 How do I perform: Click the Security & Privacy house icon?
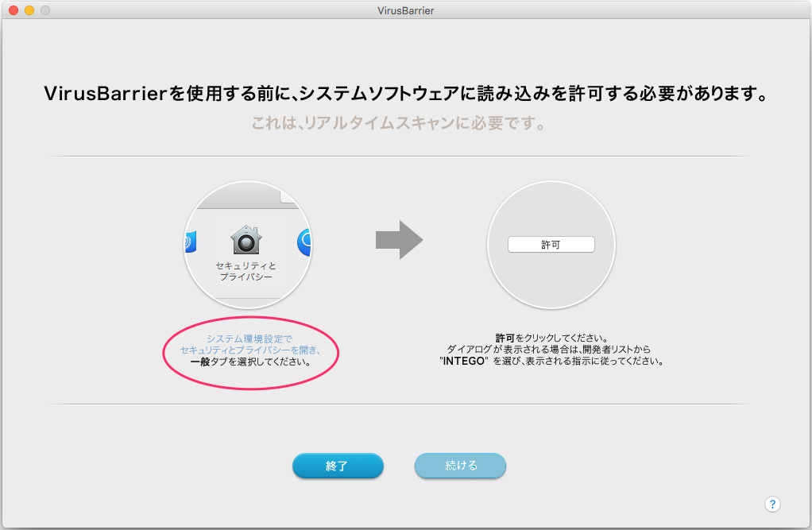click(246, 240)
